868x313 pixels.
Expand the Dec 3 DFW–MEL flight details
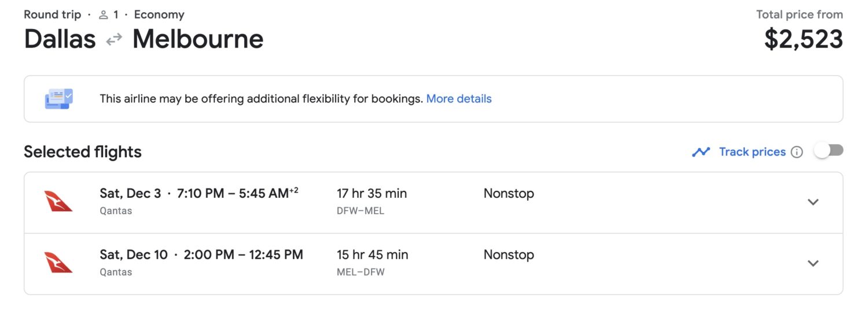click(x=813, y=202)
